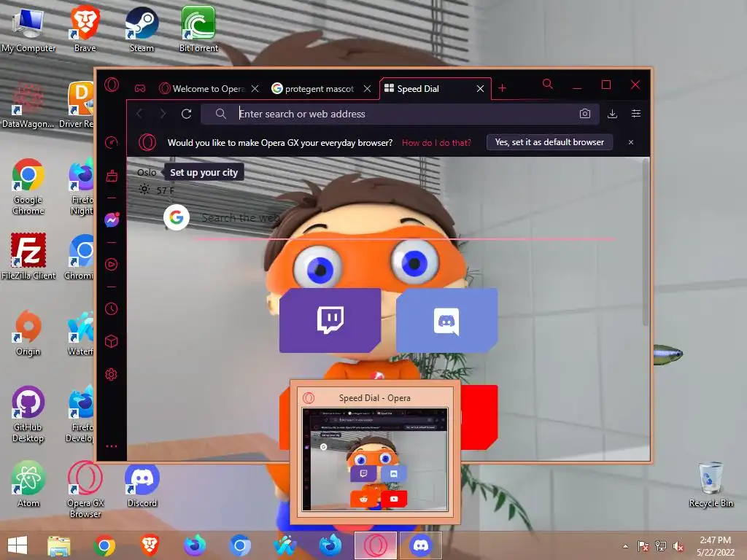Click the Set up your city tooltip
Viewport: 747px width, 560px height.
(204, 172)
